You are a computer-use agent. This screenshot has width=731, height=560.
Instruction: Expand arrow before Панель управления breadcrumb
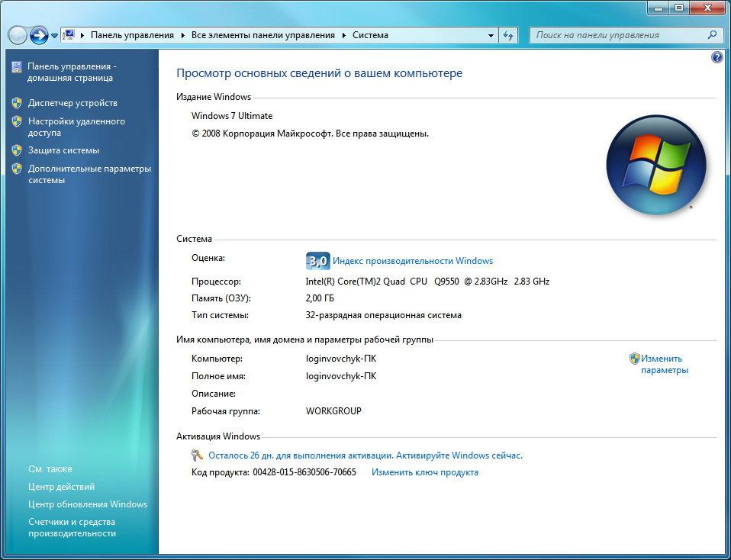tap(83, 35)
